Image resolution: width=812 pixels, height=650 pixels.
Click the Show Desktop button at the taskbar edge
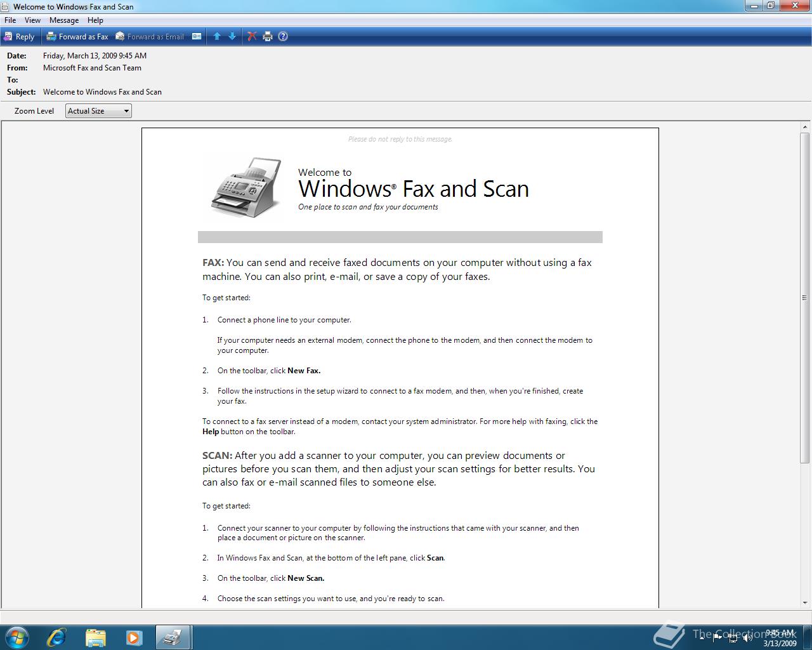click(x=808, y=637)
